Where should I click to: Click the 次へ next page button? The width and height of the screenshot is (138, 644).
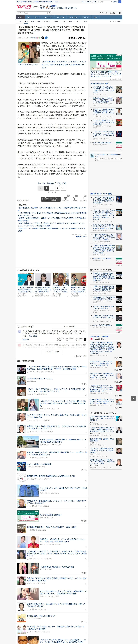click(63, 188)
